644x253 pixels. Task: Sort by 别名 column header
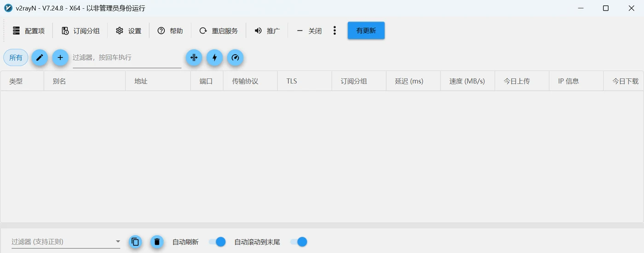[x=85, y=81]
